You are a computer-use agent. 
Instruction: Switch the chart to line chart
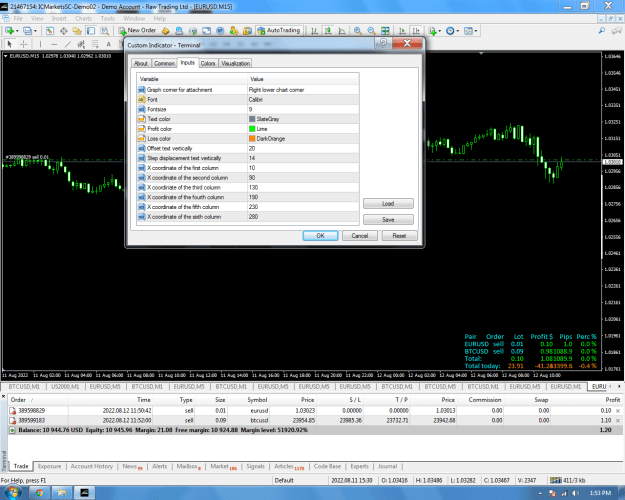pos(342,31)
